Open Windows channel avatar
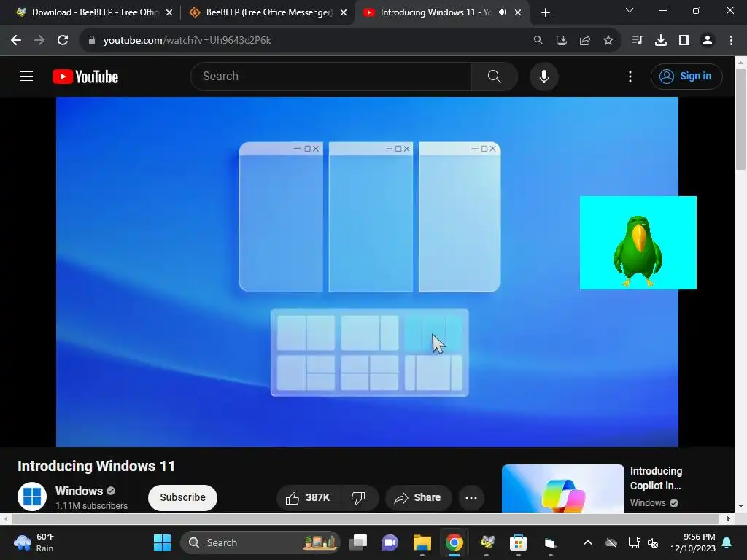 pos(32,497)
